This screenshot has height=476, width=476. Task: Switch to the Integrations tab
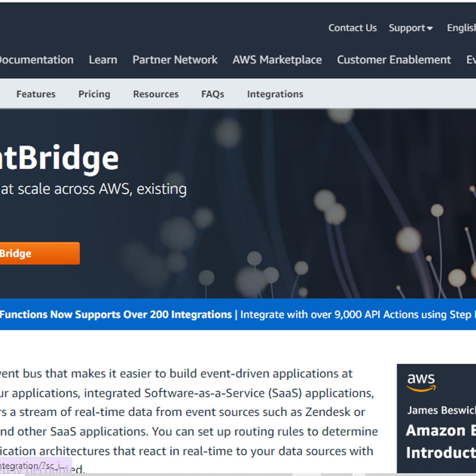click(x=275, y=94)
